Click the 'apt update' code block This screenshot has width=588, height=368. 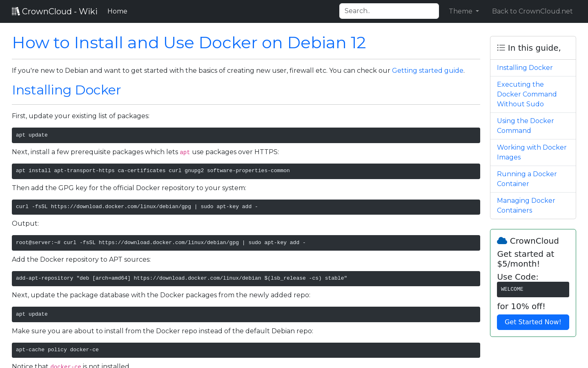(246, 135)
